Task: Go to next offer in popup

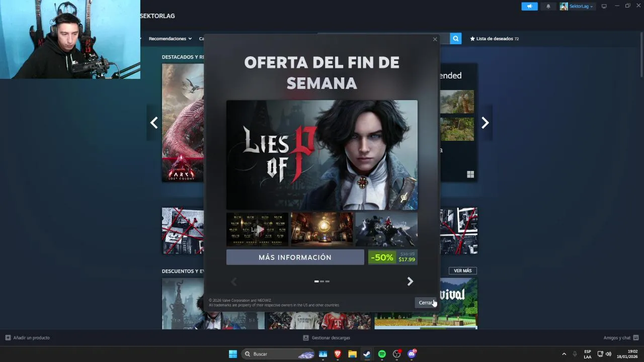Action: pos(410,282)
